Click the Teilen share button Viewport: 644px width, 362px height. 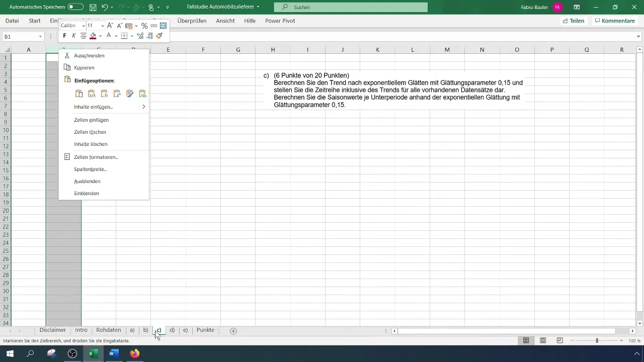(574, 21)
